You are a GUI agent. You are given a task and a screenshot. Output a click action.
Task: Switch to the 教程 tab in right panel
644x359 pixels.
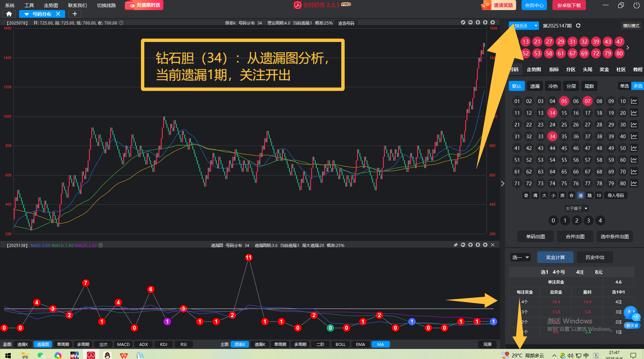[x=638, y=69]
